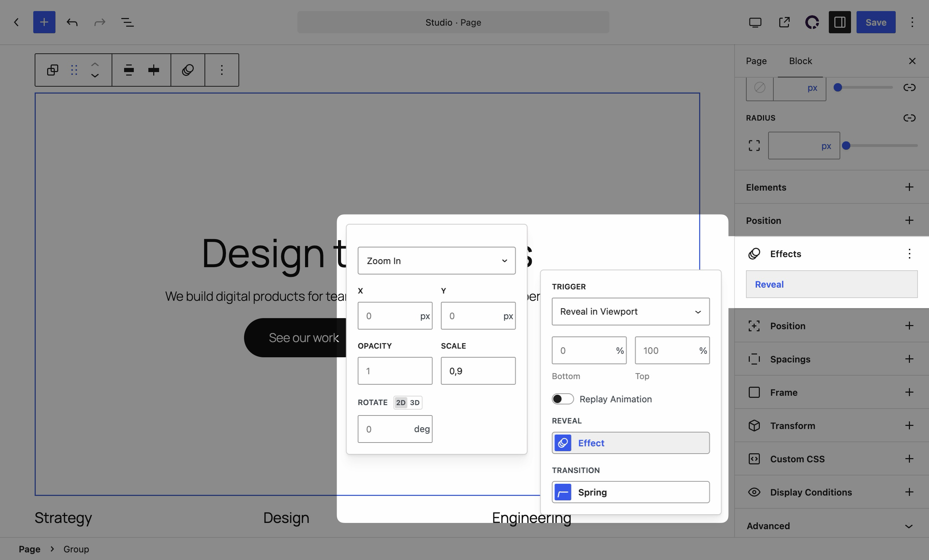Image resolution: width=929 pixels, height=560 pixels.
Task: Click the Effects icon in block toolbar
Action: [x=188, y=70]
